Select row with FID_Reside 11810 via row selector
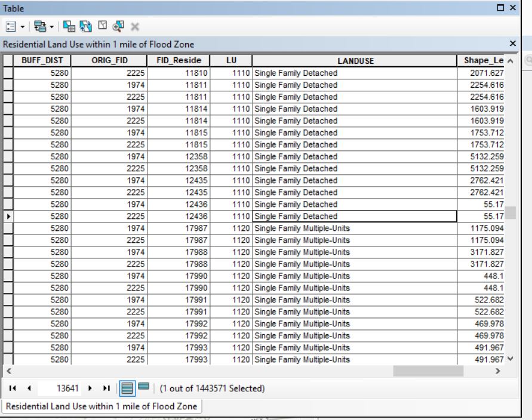 [8, 73]
